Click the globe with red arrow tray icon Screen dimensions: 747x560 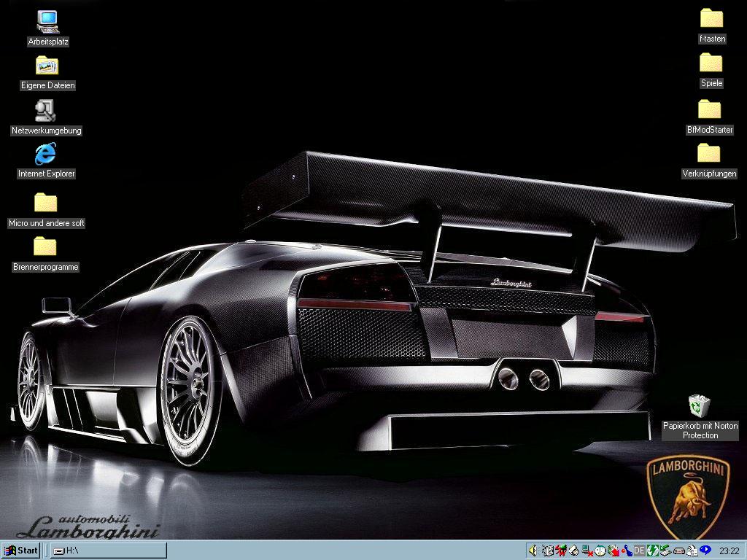coord(614,551)
